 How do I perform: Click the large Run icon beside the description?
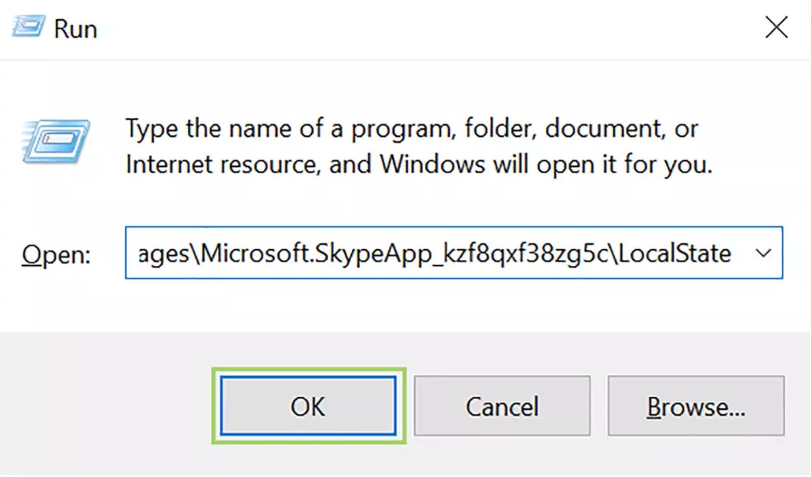click(56, 141)
